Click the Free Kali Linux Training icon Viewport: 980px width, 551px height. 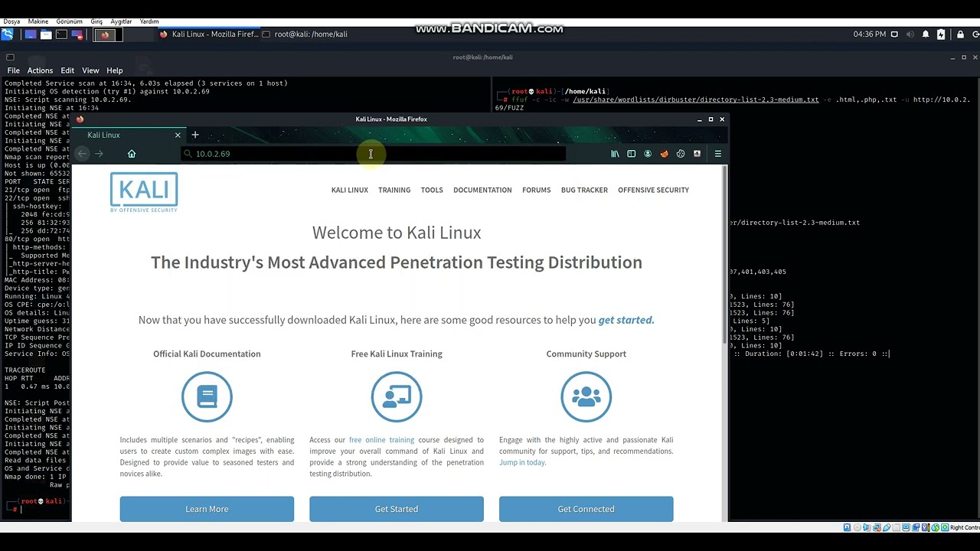pyautogui.click(x=397, y=396)
